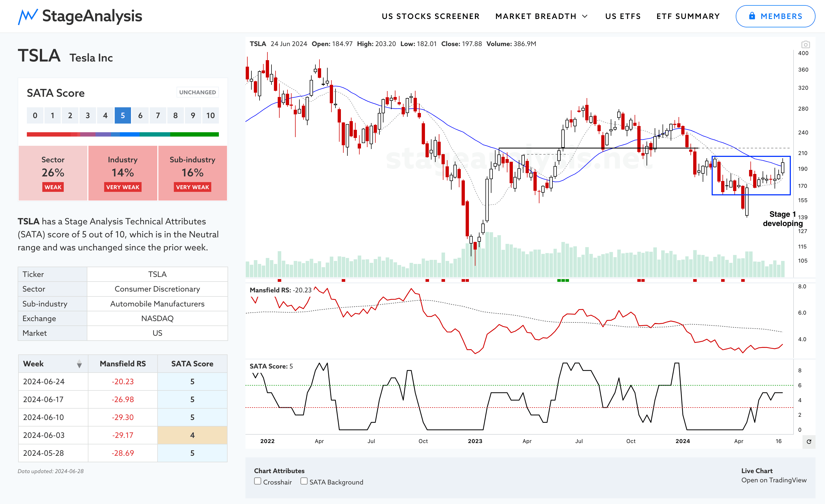This screenshot has width=825, height=504.
Task: Click the -29.17 Mansfield RS value
Action: coord(123,435)
